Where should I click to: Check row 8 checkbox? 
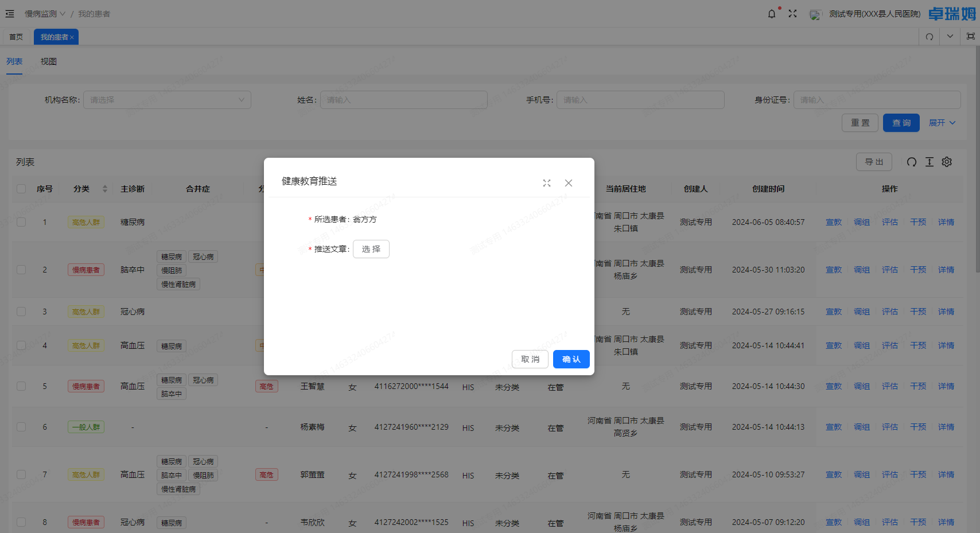coord(21,522)
